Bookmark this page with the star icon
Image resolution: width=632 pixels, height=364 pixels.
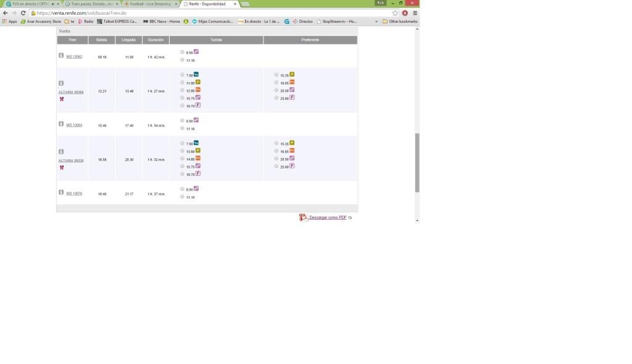[395, 13]
